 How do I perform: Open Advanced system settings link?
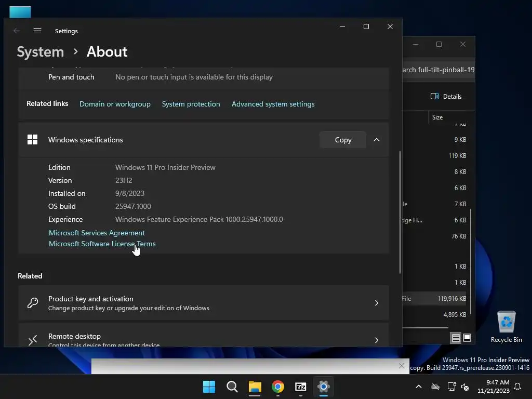(273, 104)
